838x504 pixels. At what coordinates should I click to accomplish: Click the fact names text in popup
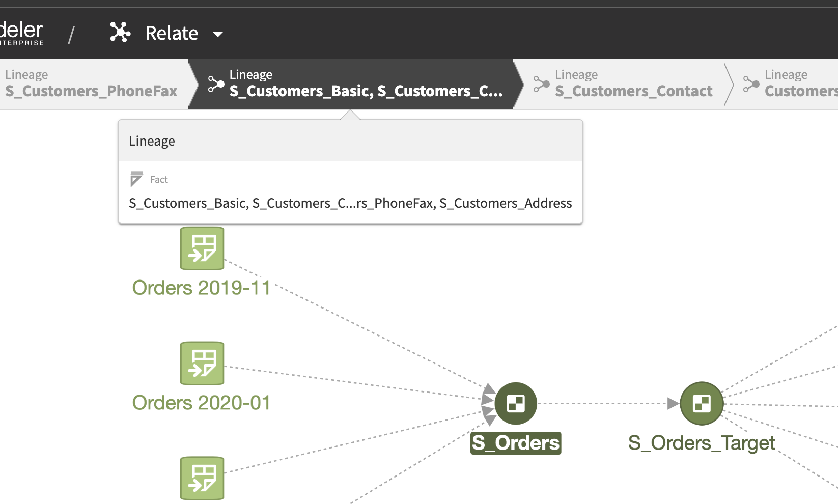pyautogui.click(x=350, y=203)
